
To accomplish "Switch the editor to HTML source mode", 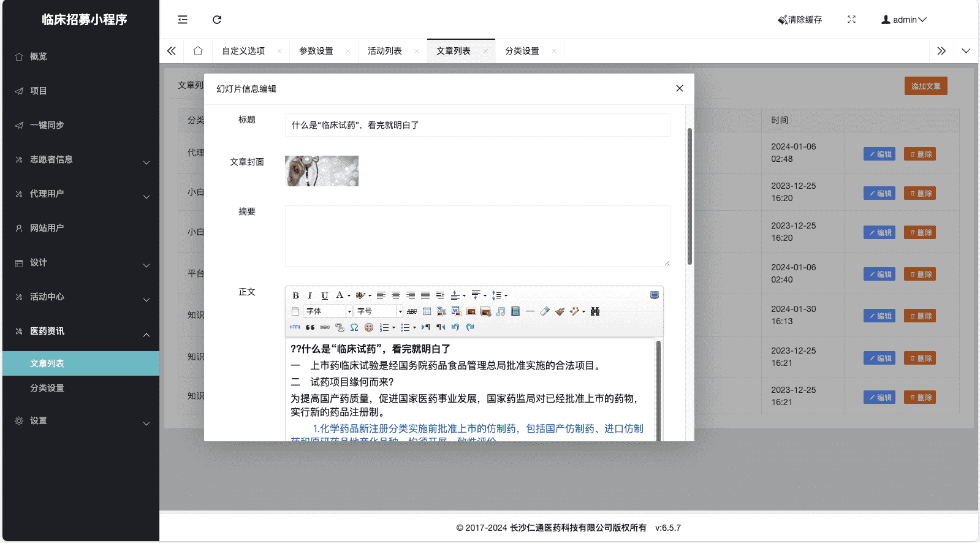I will click(x=295, y=327).
